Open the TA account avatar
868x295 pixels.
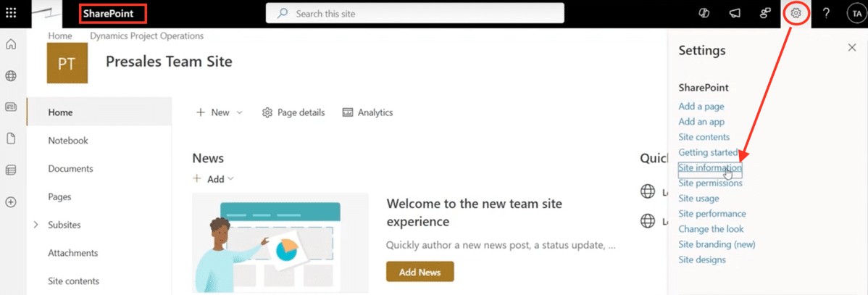point(856,13)
